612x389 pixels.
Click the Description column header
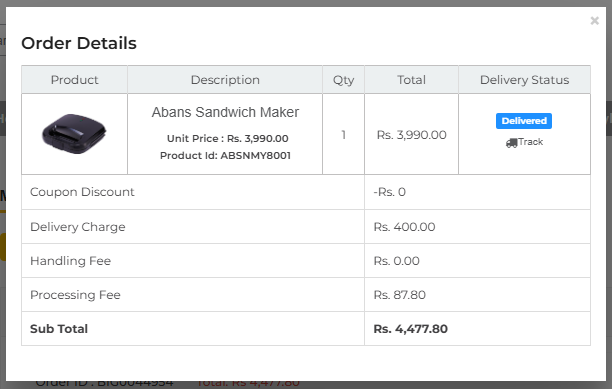tap(225, 80)
